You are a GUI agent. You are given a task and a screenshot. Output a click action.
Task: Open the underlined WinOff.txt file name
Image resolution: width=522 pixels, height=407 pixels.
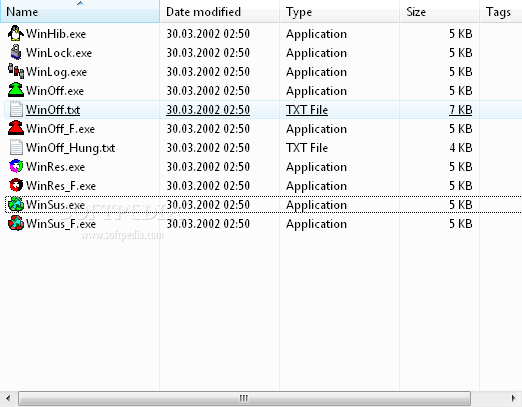(x=53, y=110)
